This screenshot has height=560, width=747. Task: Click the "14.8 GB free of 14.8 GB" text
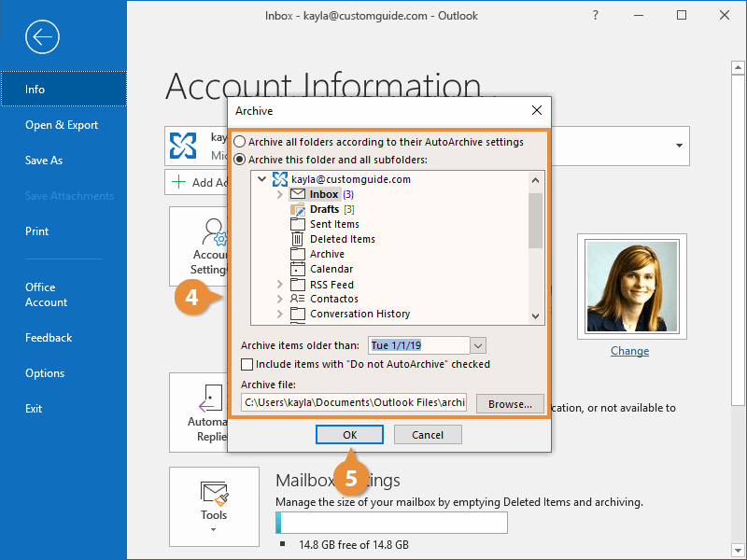coord(354,545)
